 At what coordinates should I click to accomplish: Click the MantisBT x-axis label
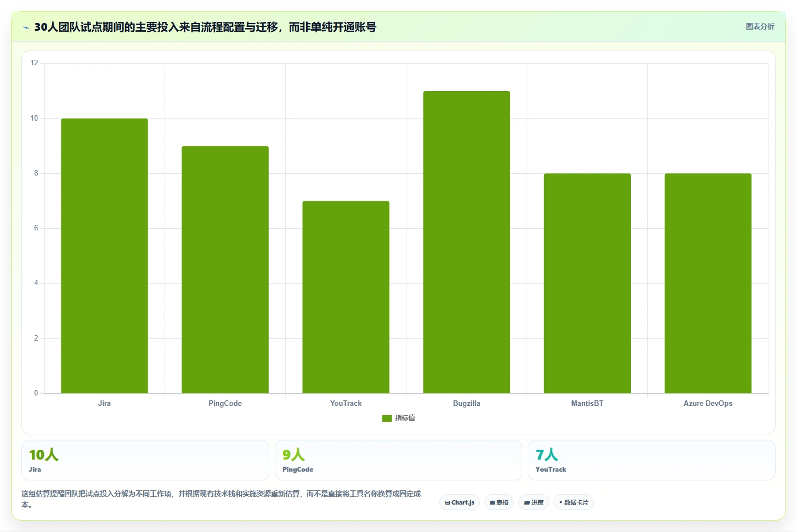[x=587, y=403]
